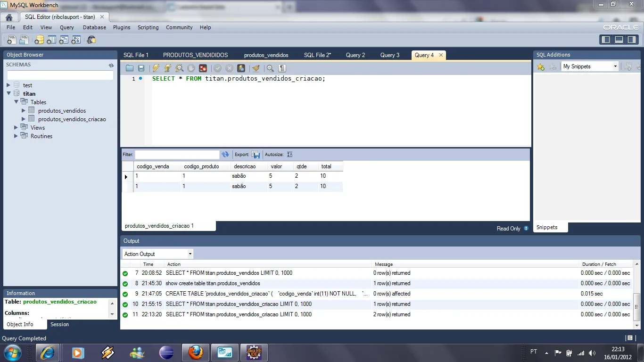This screenshot has height=362, width=644.
Task: Open Internet Explorer from the taskbar
Action: [x=48, y=353]
